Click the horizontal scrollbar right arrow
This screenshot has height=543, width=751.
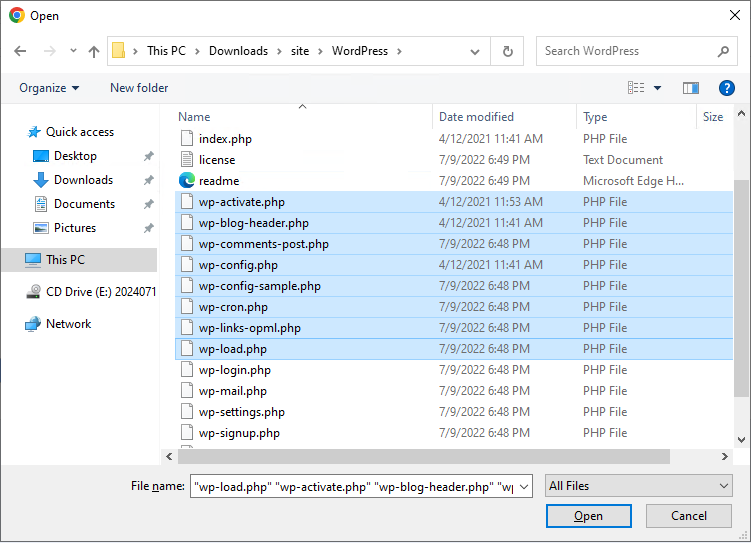(x=725, y=457)
